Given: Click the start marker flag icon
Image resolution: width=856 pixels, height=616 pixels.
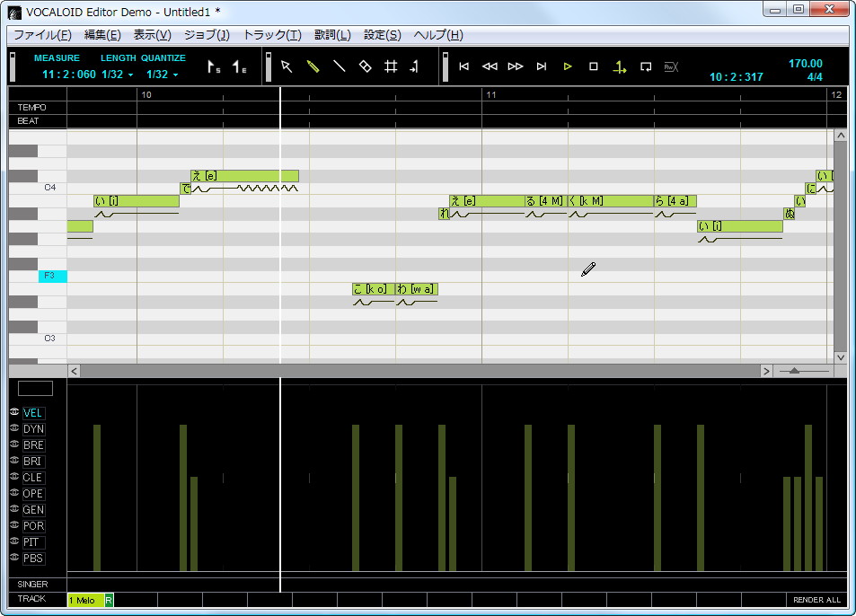Looking at the screenshot, I should [x=214, y=67].
